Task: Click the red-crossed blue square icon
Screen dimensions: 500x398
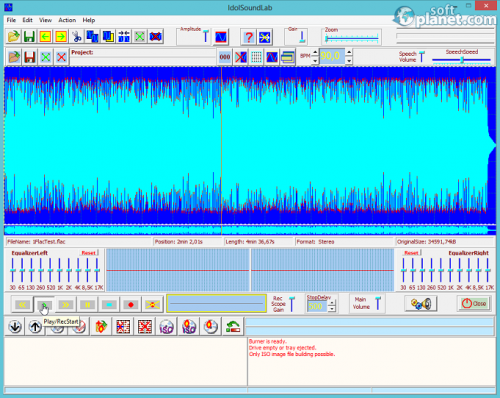Action: (241, 57)
